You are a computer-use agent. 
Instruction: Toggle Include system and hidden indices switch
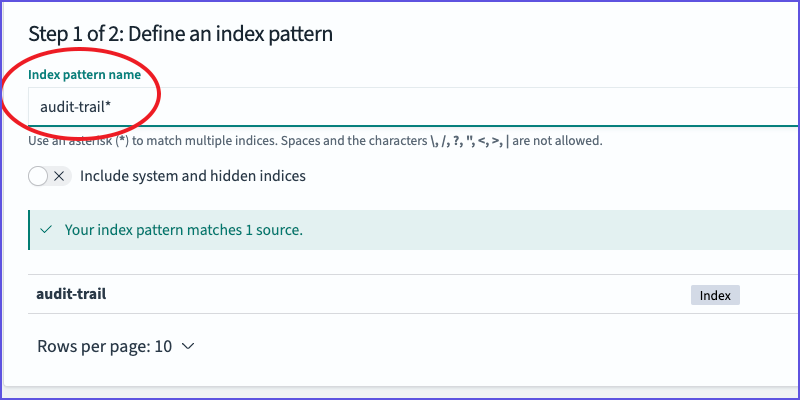[50, 177]
